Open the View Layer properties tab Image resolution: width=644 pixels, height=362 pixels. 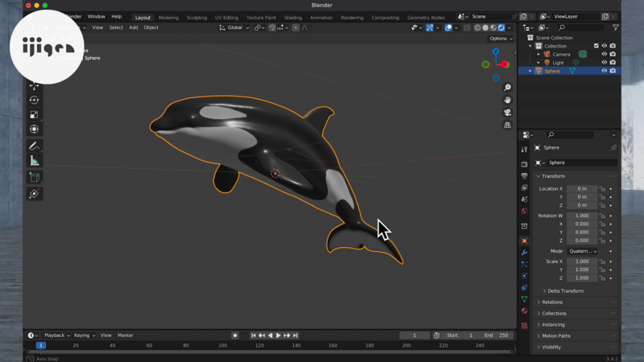pos(524,187)
